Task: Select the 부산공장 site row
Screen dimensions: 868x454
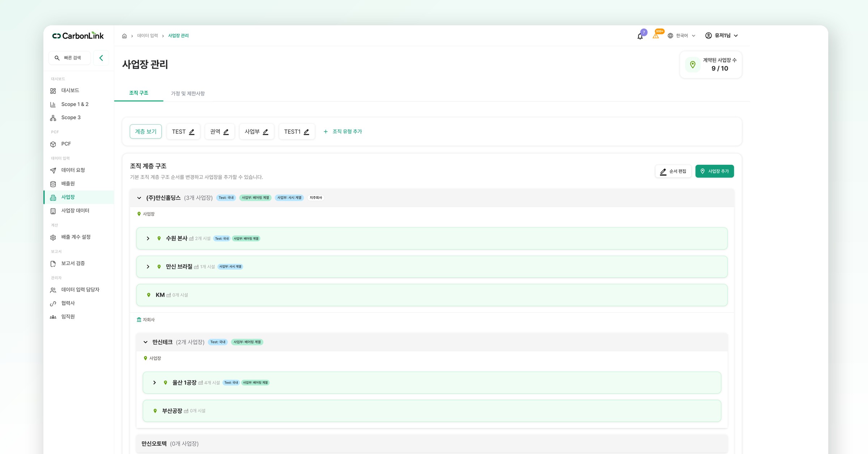Action: [x=432, y=411]
